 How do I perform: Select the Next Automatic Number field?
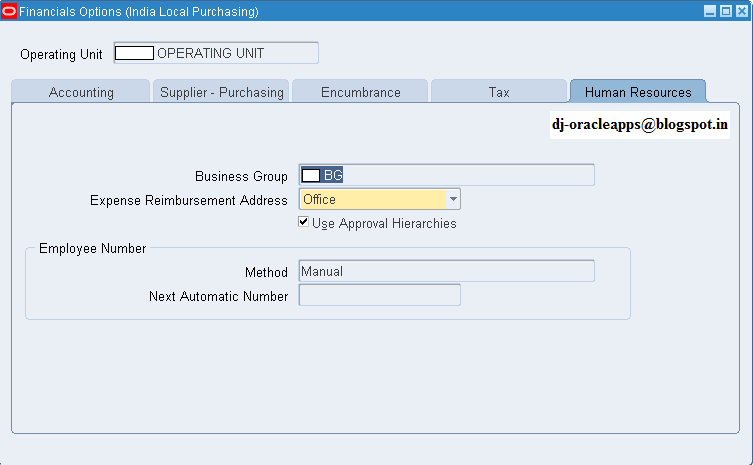pyautogui.click(x=379, y=295)
